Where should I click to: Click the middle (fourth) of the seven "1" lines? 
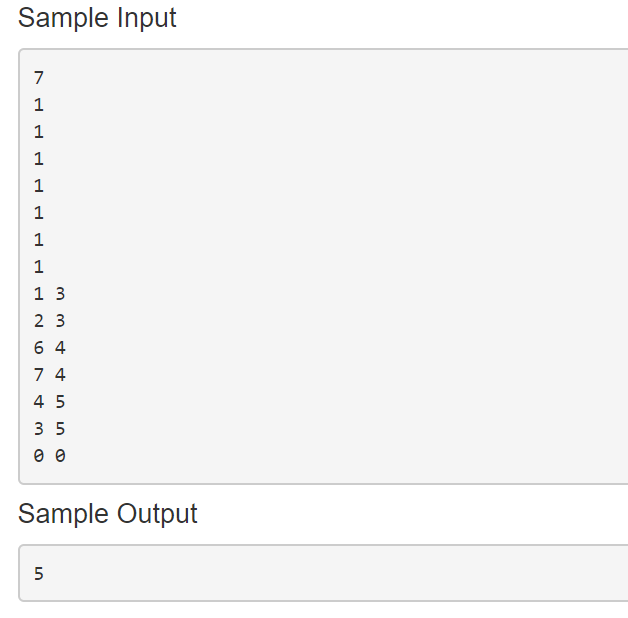39,186
